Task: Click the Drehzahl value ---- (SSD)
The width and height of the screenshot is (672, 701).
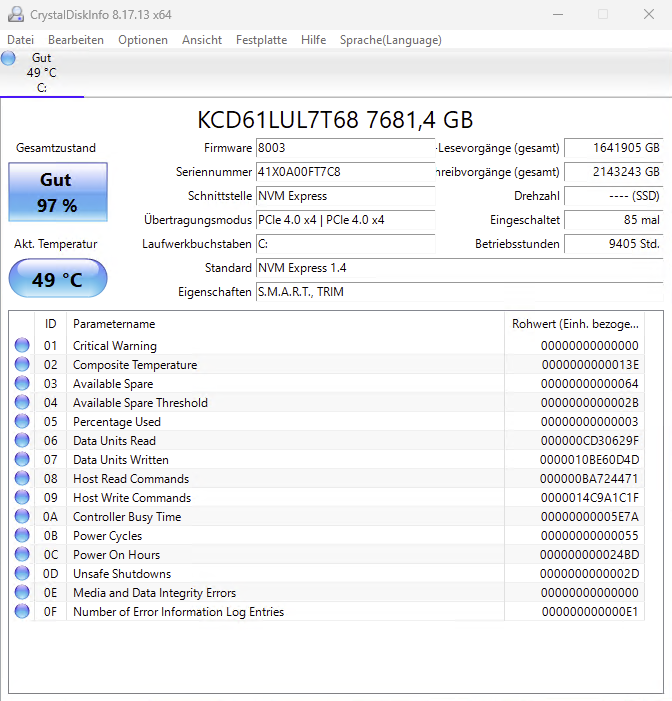Action: tap(613, 196)
